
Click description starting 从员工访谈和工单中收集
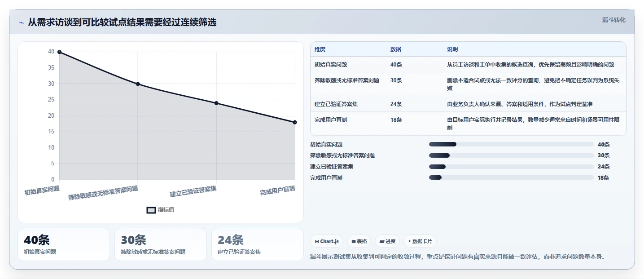pos(530,65)
